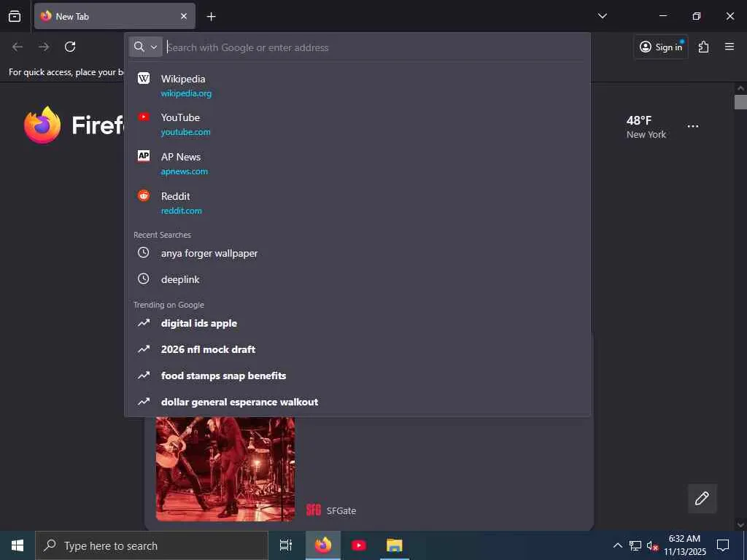This screenshot has width=747, height=560.
Task: Click trending arrow icon beside digital ids apple
Action: coord(144,323)
